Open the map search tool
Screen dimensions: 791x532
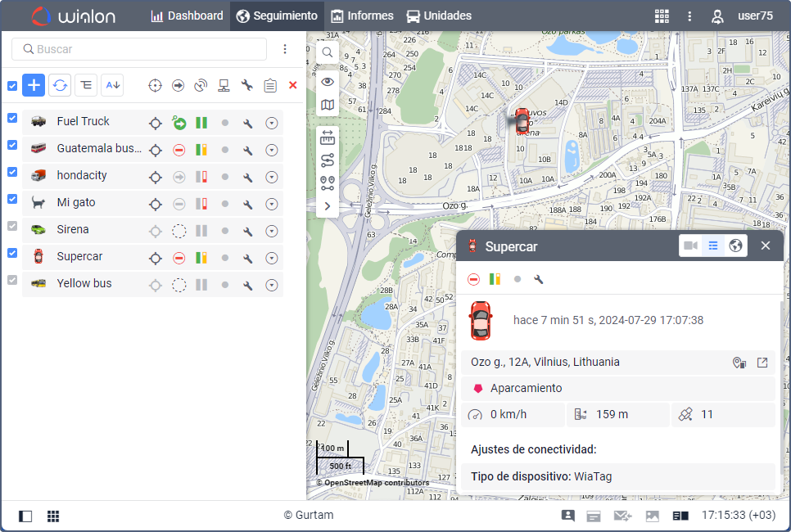tap(328, 52)
